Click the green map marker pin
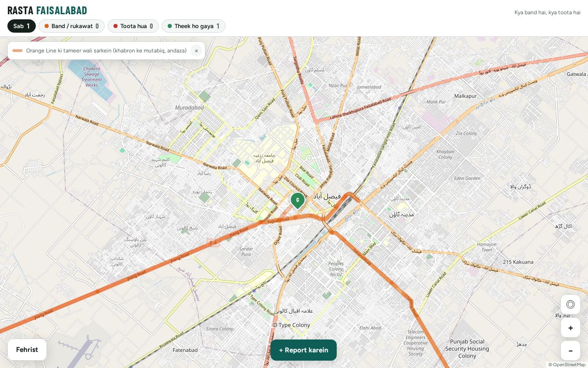This screenshot has height=368, width=588. pos(298,201)
